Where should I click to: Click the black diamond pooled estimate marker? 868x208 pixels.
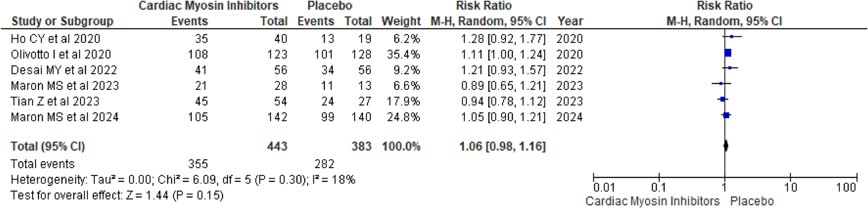click(x=726, y=145)
